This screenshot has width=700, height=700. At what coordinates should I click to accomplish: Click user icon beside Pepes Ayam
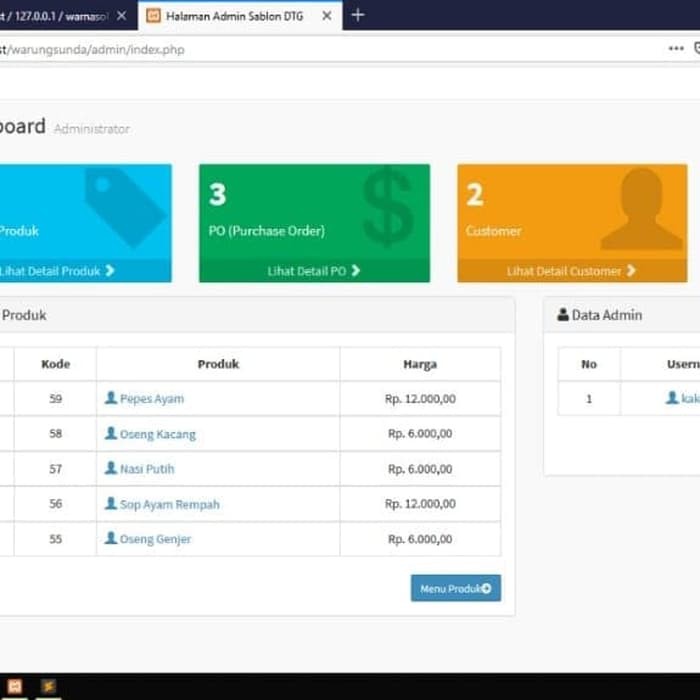click(x=111, y=398)
